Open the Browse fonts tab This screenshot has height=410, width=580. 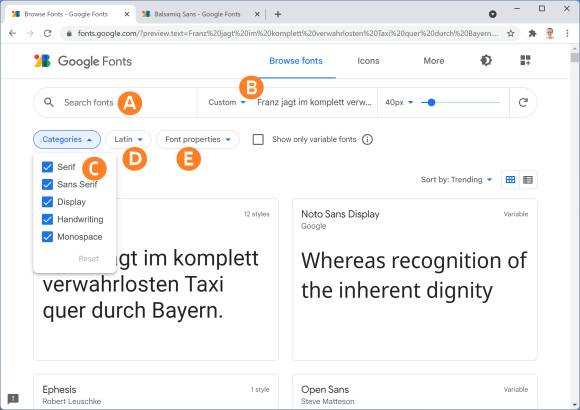(296, 61)
